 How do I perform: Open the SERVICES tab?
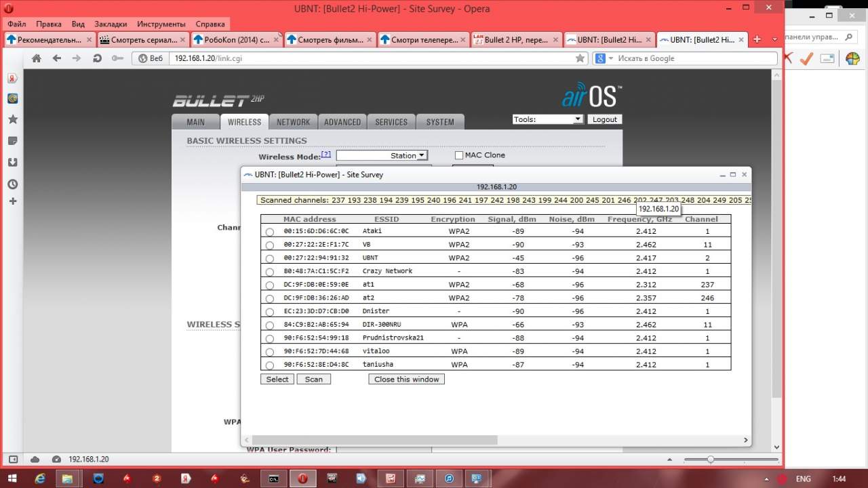[x=391, y=122]
